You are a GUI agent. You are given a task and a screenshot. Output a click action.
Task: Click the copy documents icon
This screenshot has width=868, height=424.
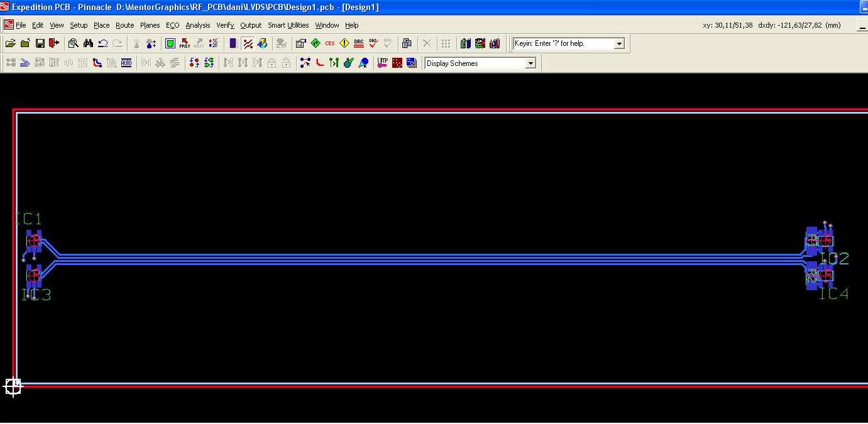pyautogui.click(x=407, y=43)
